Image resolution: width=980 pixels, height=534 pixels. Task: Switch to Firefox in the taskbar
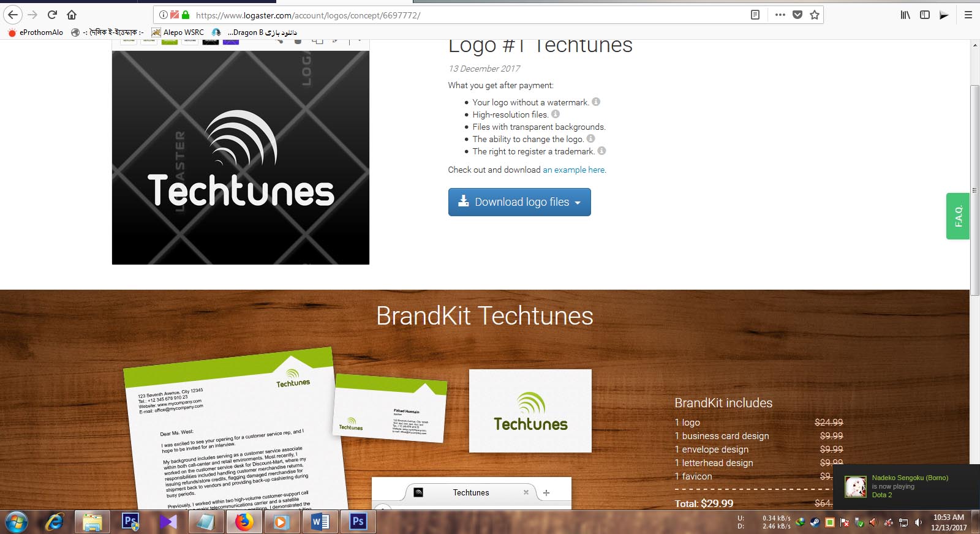[244, 522]
